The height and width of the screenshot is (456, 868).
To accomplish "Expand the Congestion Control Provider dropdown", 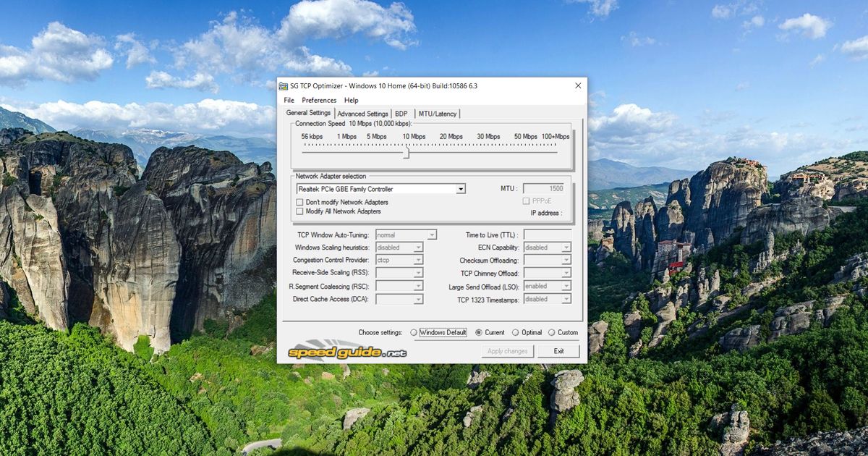I will (x=417, y=260).
